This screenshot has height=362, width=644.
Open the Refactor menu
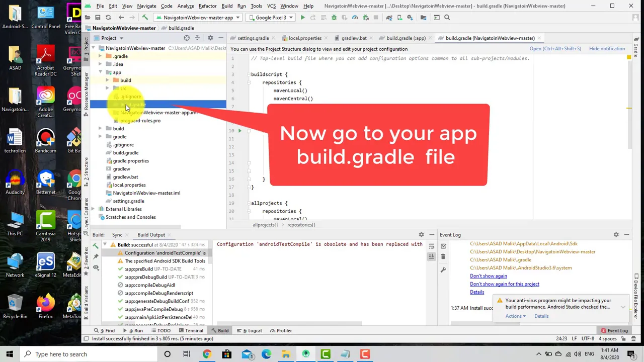point(207,6)
